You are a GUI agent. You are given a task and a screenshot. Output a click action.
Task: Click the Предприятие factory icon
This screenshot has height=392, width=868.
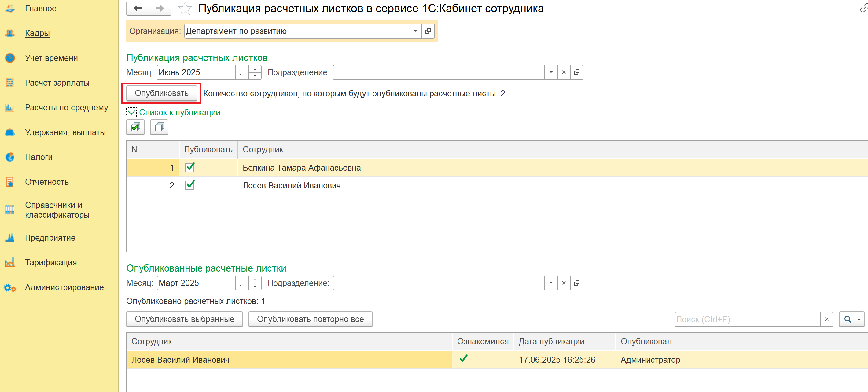click(10, 238)
